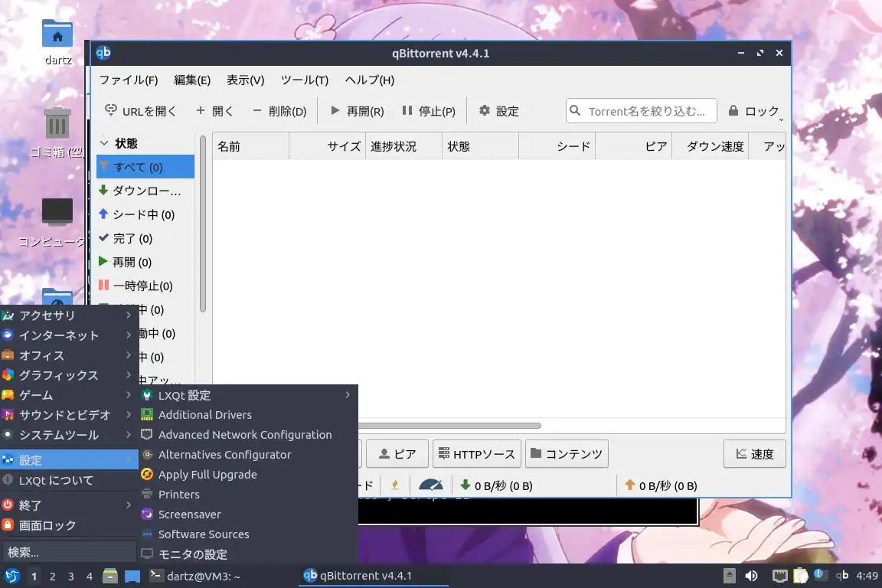Screen dimensions: 882x588
Task: Launch Alternatives Configurator
Action: tap(248, 455)
